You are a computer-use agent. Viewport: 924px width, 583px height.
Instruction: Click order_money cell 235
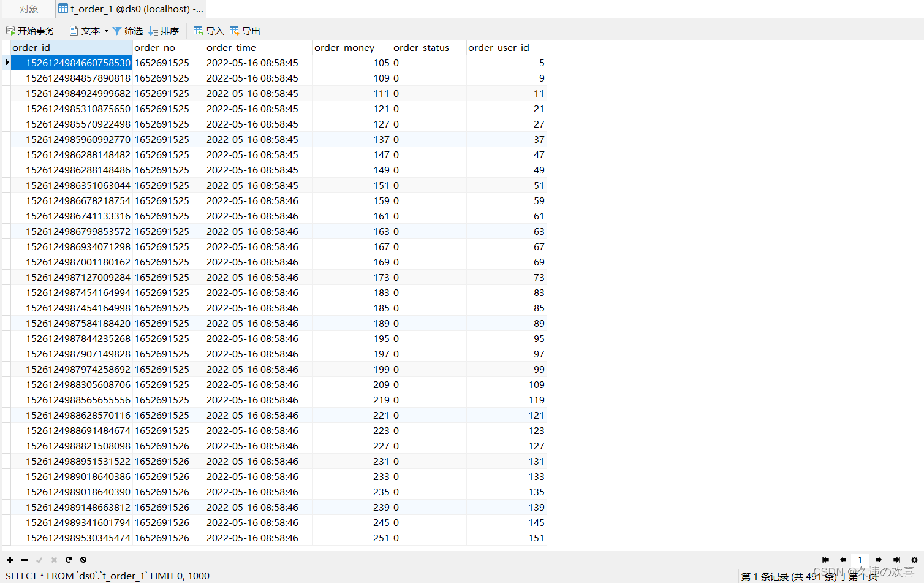point(352,492)
